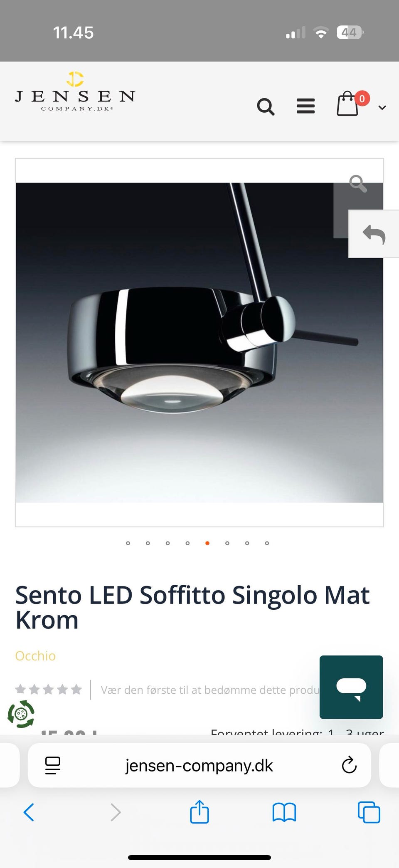
Task: Open Safari share sheet icon
Action: coord(199,811)
